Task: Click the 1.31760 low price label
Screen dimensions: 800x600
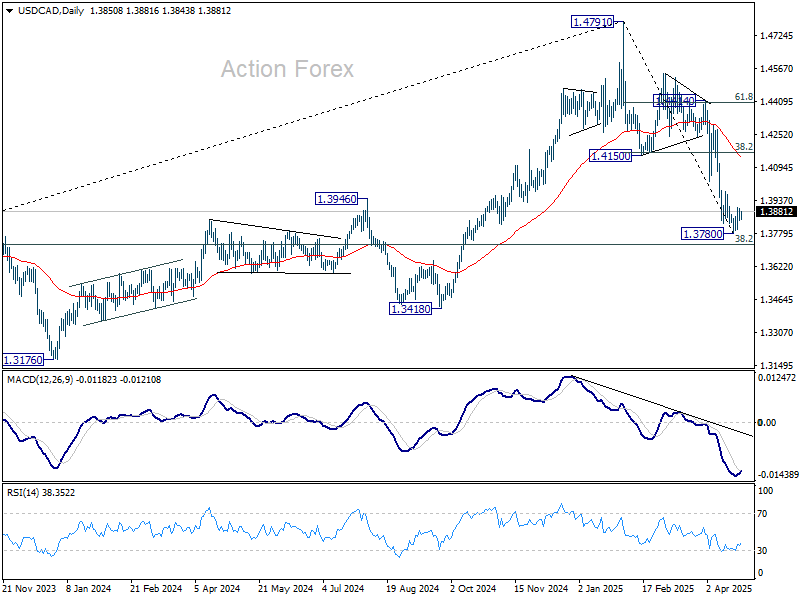Action: (23, 360)
